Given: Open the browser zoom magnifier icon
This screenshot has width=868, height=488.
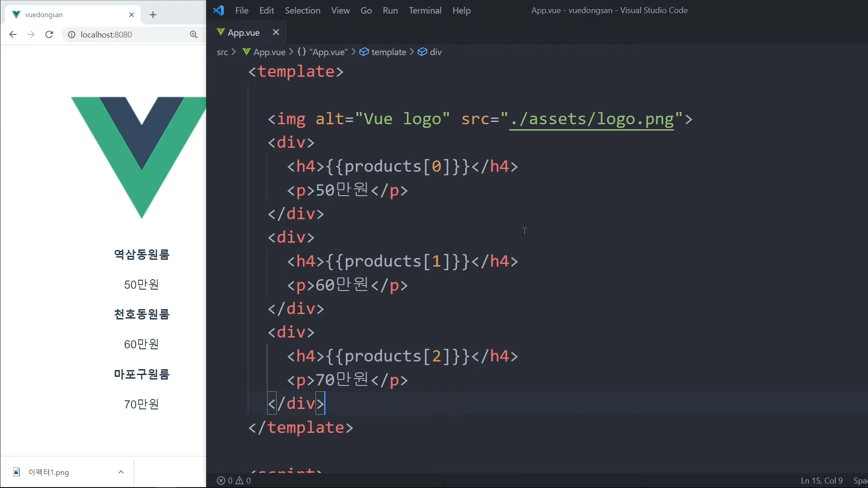Looking at the screenshot, I should [x=193, y=34].
